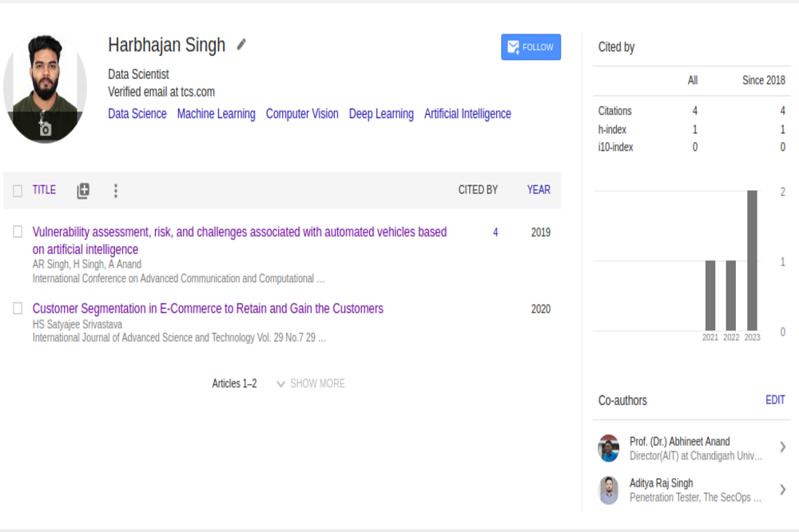This screenshot has height=532, width=799.
Task: Open the Machine Learning interest link
Action: click(x=216, y=113)
